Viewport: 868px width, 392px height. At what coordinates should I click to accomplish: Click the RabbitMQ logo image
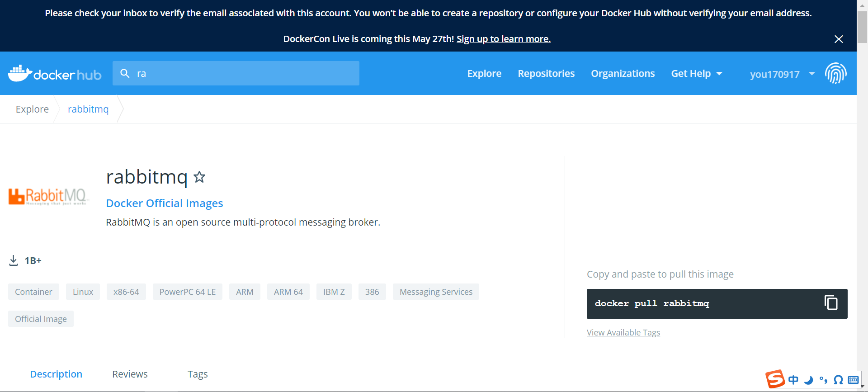[48, 197]
